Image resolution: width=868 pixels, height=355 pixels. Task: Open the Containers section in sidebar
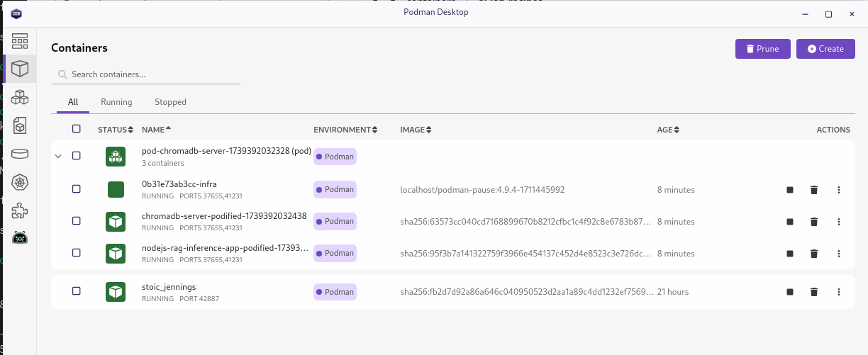click(20, 69)
